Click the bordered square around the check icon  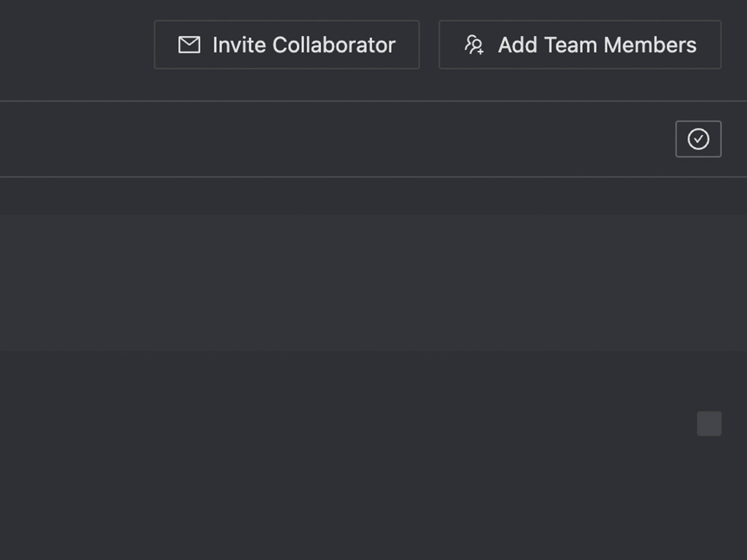[x=698, y=139]
